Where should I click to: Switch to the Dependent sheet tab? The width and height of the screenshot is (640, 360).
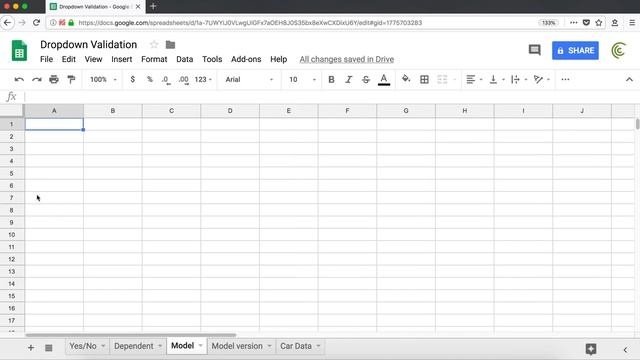point(133,346)
